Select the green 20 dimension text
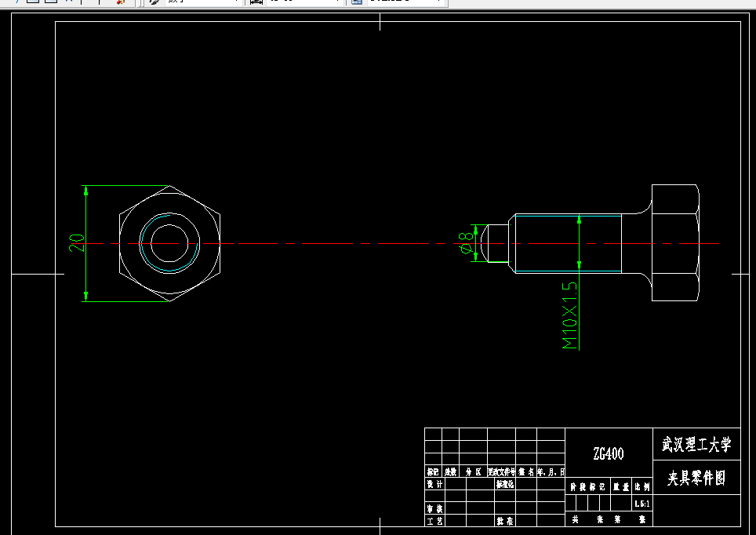This screenshot has width=756, height=535. pos(76,242)
